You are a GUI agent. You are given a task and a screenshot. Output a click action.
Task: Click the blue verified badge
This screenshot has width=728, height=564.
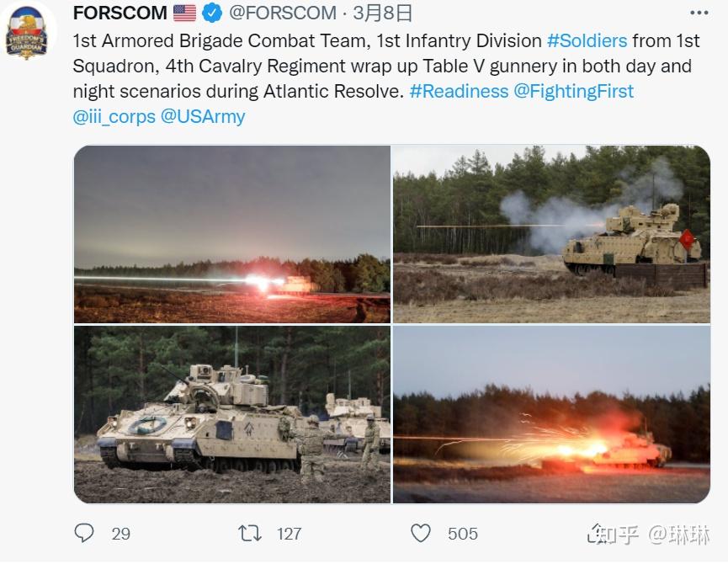[x=212, y=13]
